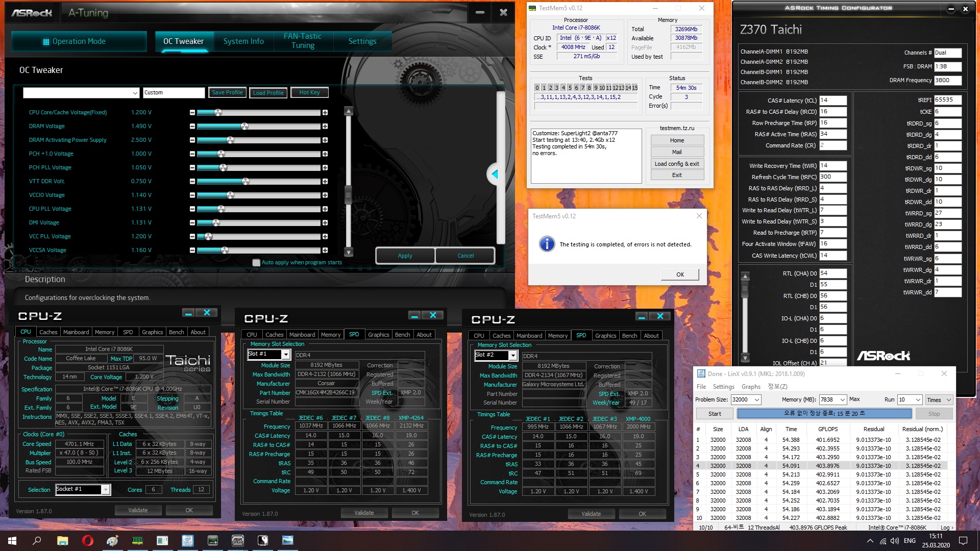Click the plus icon for CPU PLL Voltage
Image resolution: width=980 pixels, height=551 pixels.
click(325, 209)
